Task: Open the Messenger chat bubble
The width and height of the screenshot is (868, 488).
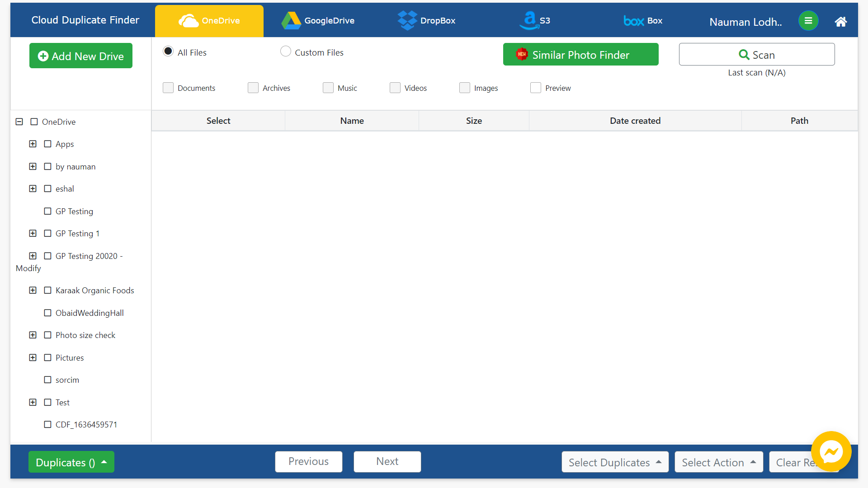Action: [x=831, y=451]
